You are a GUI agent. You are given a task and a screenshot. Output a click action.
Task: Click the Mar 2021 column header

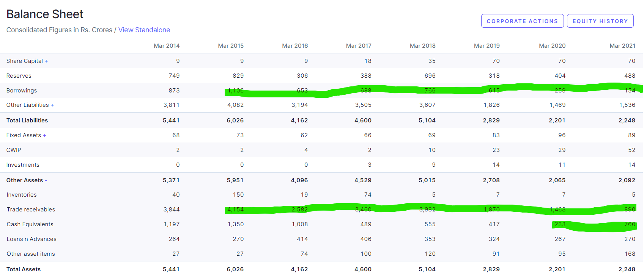[622, 46]
